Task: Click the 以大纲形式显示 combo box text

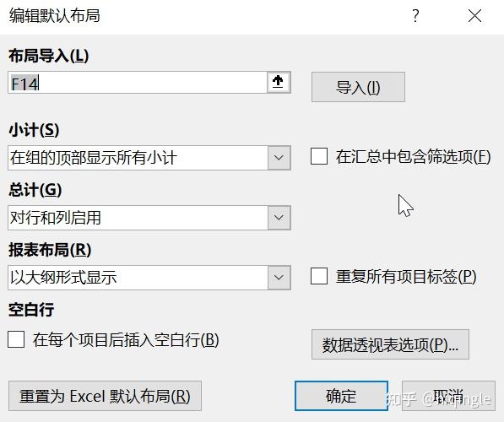Action: point(63,278)
